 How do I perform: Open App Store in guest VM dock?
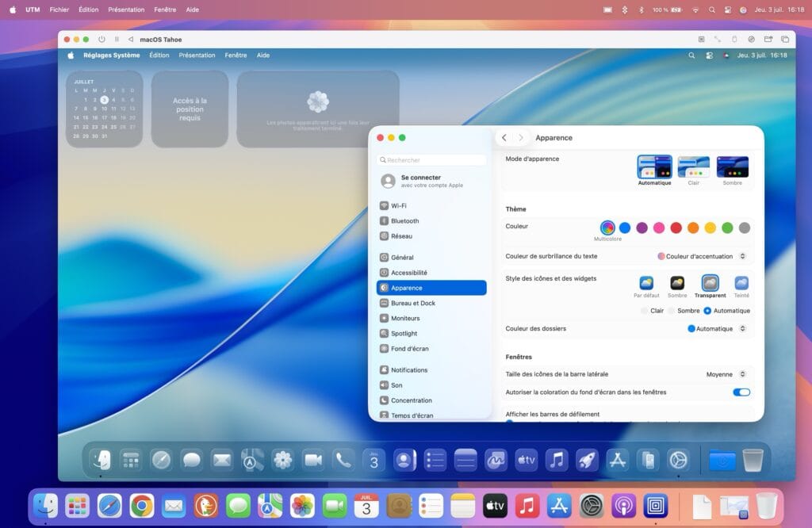tap(617, 460)
